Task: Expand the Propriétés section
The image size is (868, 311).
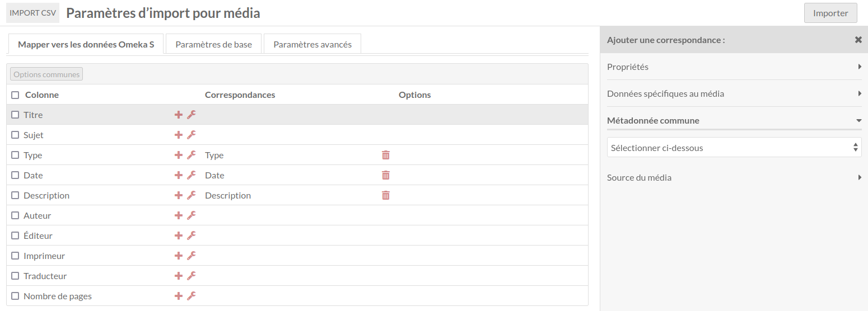Action: pos(734,67)
